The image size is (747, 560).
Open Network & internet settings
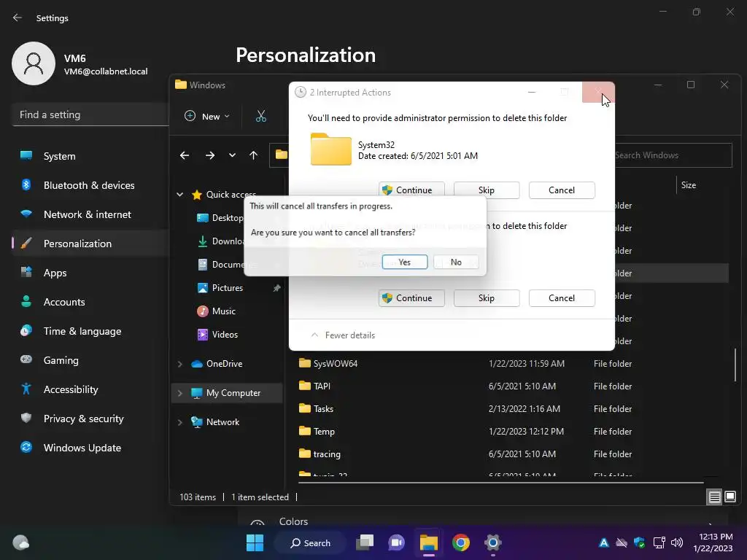tap(90, 214)
